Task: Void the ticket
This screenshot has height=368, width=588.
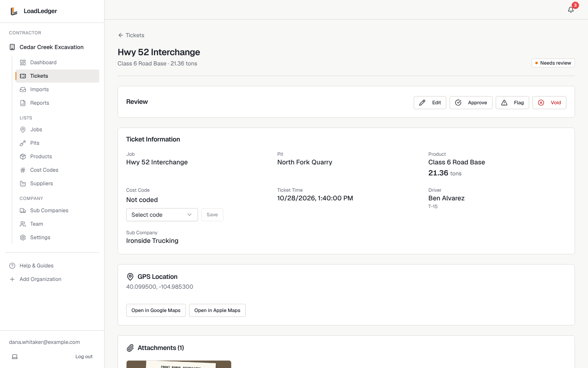Action: pyautogui.click(x=549, y=103)
